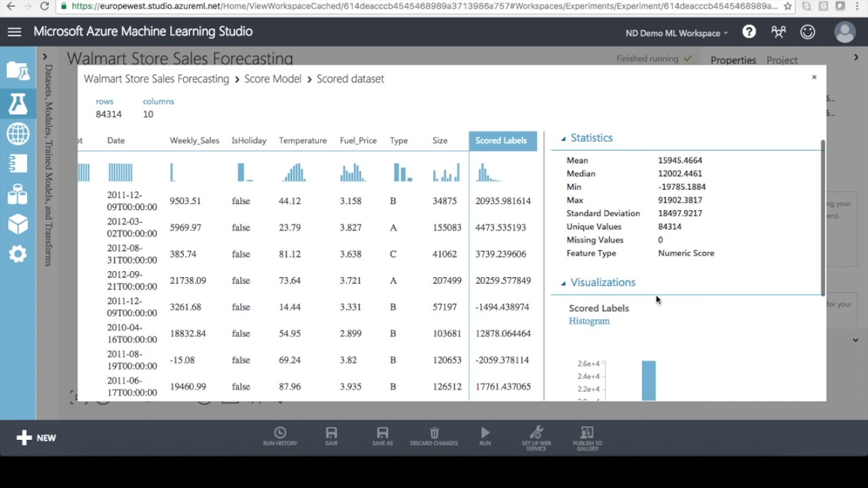
Task: Switch to the Project tab
Action: (782, 60)
